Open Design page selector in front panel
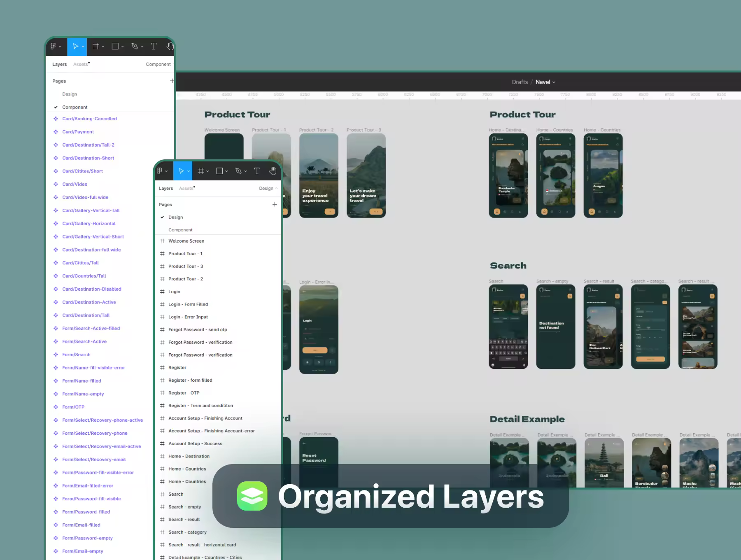 pyautogui.click(x=268, y=188)
